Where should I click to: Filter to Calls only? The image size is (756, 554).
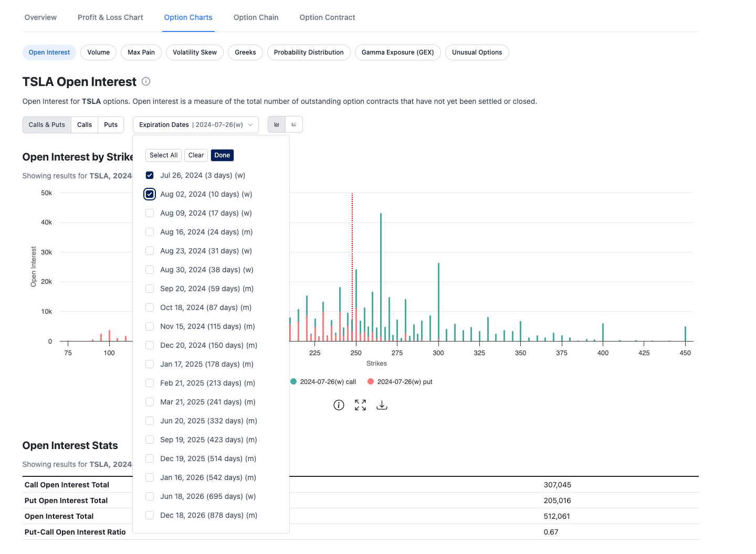point(85,125)
